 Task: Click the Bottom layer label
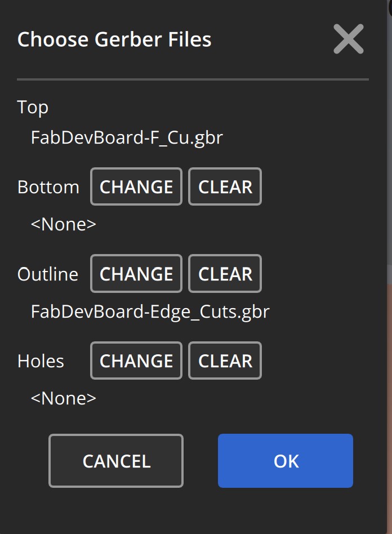point(48,187)
